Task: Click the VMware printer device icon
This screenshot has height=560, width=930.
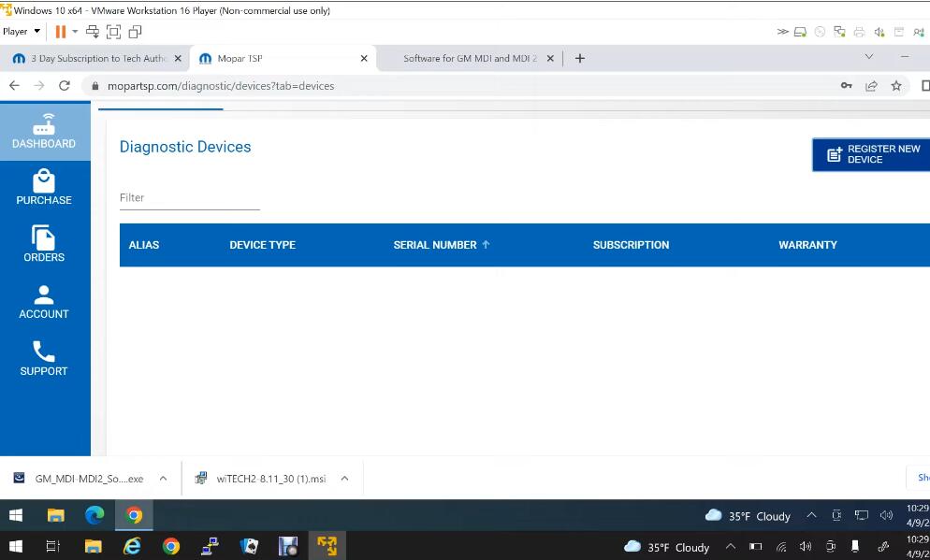Action: [x=859, y=32]
